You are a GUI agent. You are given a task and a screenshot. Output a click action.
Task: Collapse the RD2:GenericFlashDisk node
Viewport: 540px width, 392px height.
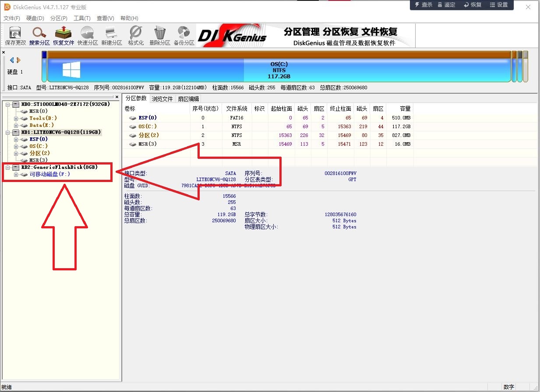pyautogui.click(x=8, y=167)
